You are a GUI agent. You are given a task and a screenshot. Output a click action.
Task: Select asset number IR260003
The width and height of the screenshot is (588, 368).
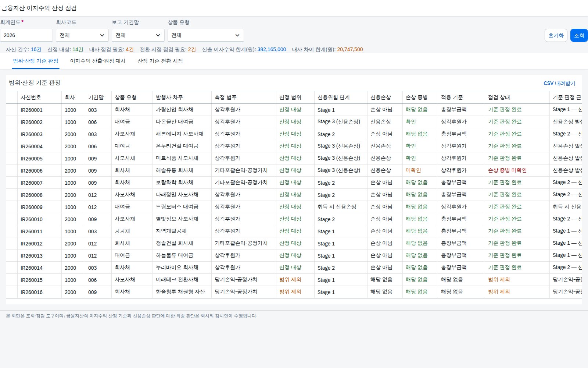point(32,134)
